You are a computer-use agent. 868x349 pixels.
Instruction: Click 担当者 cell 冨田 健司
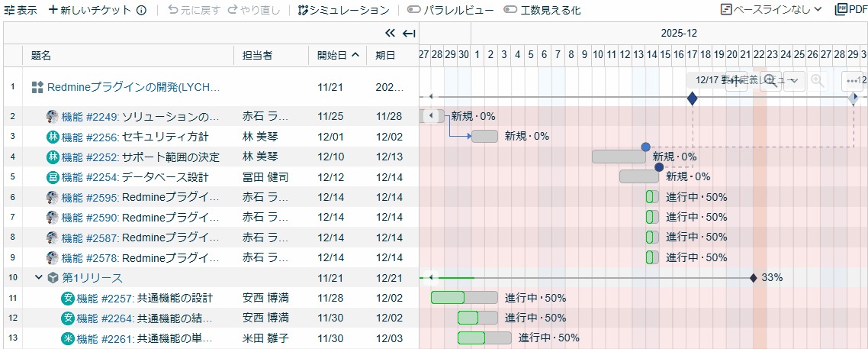265,177
